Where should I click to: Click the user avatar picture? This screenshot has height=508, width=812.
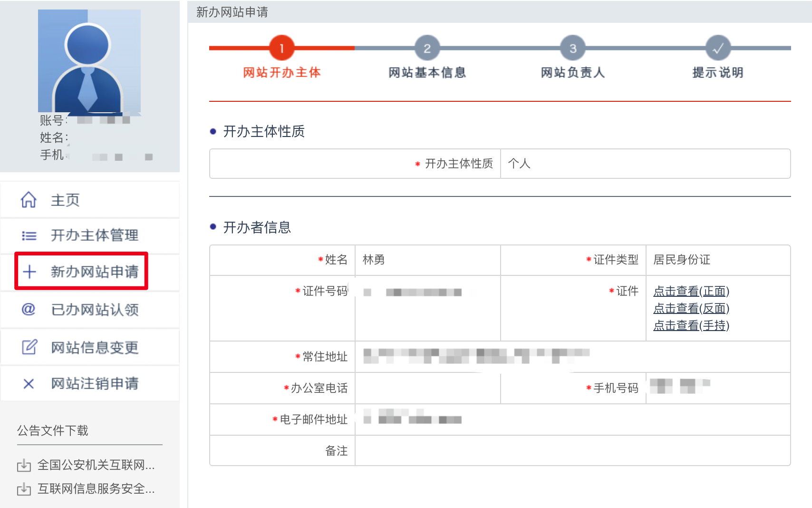tap(89, 61)
